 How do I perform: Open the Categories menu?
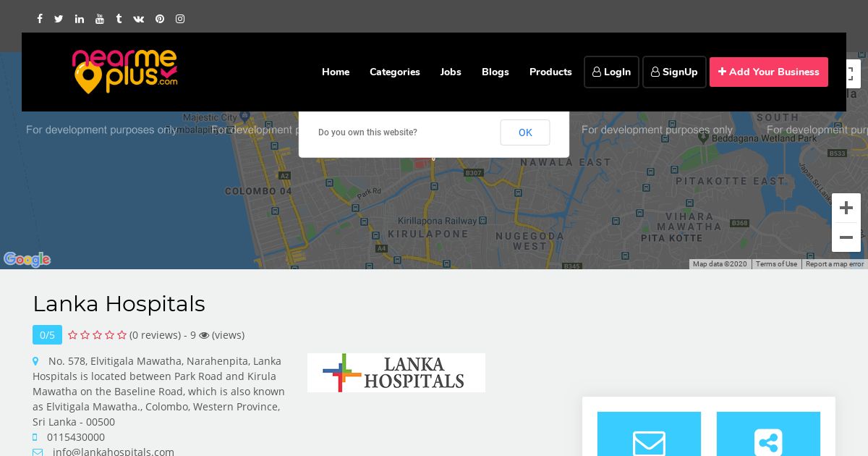point(395,72)
